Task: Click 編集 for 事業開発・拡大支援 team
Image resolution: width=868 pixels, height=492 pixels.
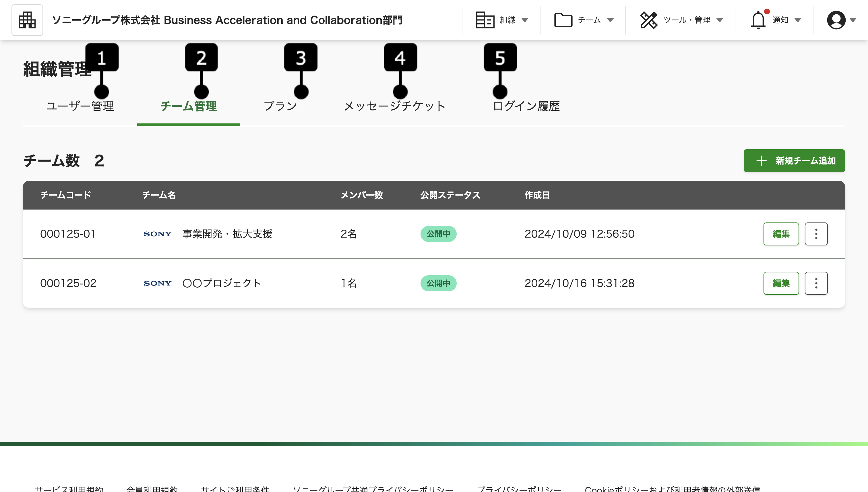Action: coord(781,234)
